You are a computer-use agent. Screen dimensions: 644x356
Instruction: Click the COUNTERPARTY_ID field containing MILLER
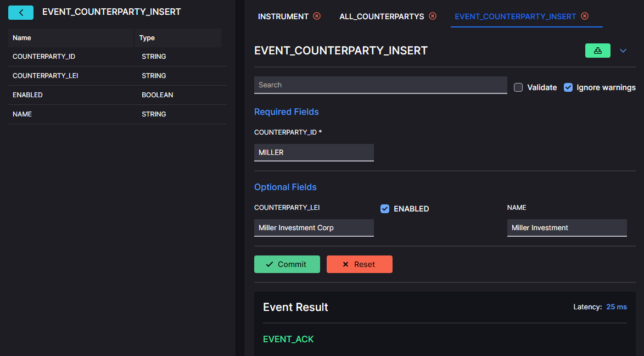point(314,153)
